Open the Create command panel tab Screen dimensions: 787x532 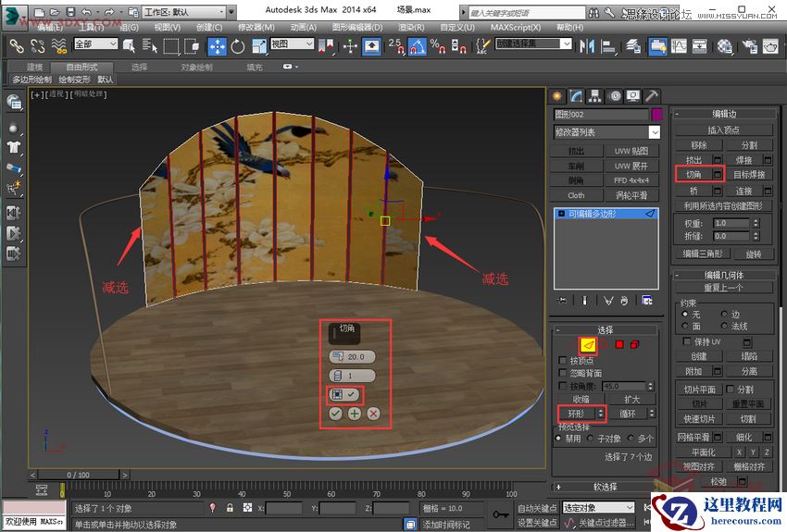[557, 96]
